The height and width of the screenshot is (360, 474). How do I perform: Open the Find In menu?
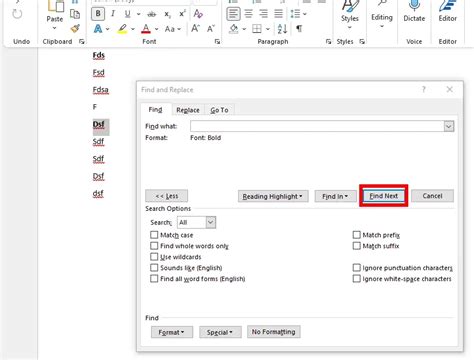(335, 196)
